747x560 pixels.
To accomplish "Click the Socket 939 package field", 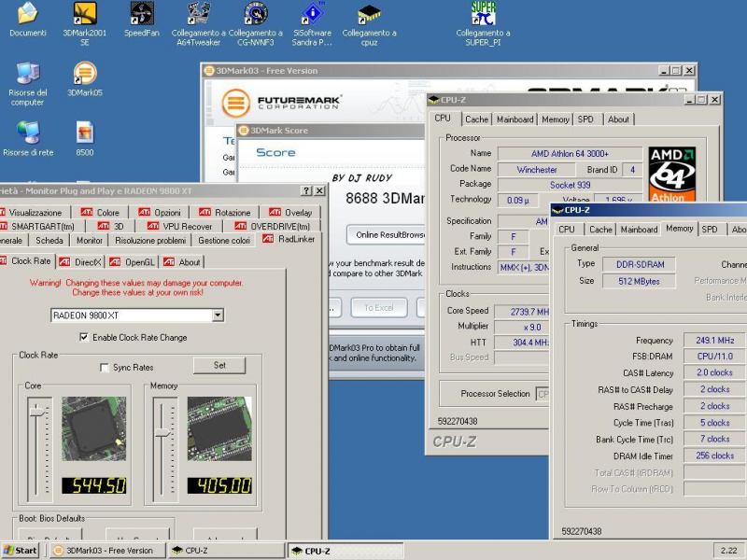I will tap(570, 185).
